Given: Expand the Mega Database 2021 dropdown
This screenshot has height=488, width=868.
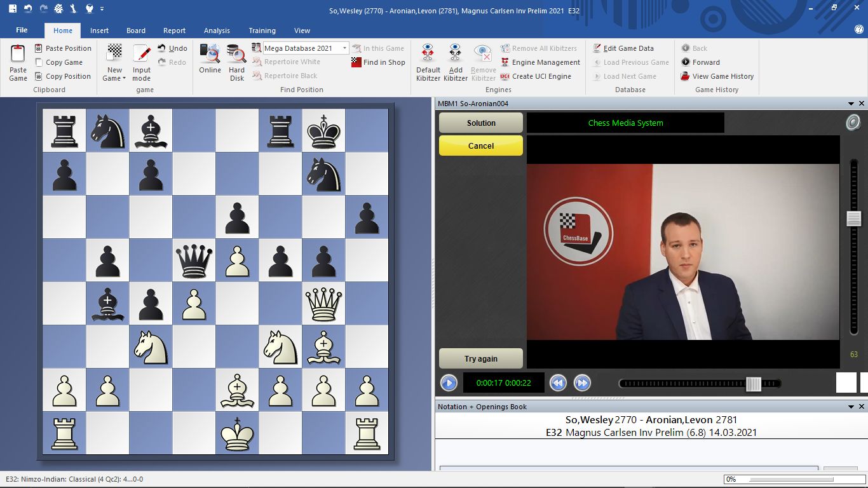Looking at the screenshot, I should [x=345, y=48].
